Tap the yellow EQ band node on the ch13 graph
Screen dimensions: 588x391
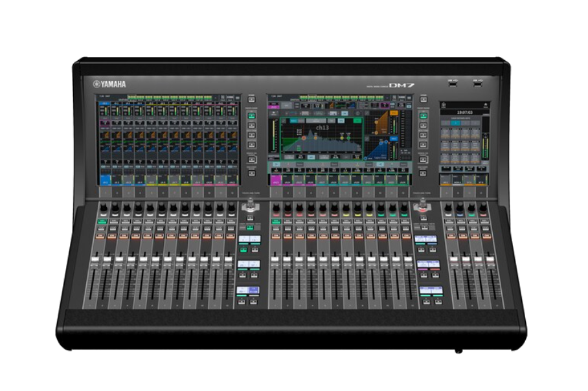coord(342,138)
